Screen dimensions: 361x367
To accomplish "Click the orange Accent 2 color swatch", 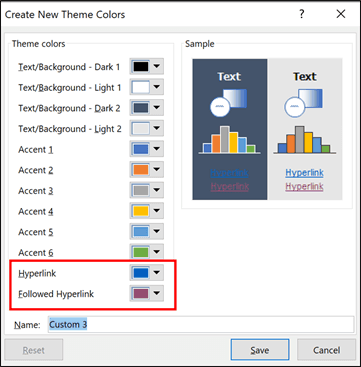I will point(141,170).
